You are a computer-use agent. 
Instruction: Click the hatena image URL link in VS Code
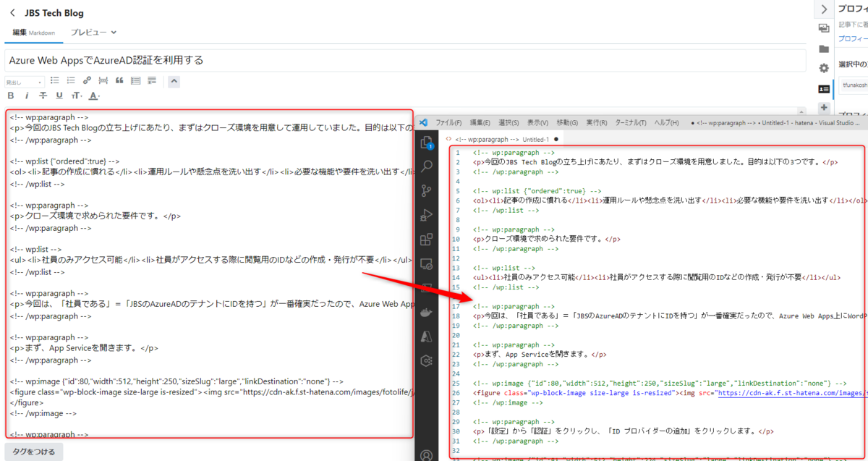coord(792,394)
